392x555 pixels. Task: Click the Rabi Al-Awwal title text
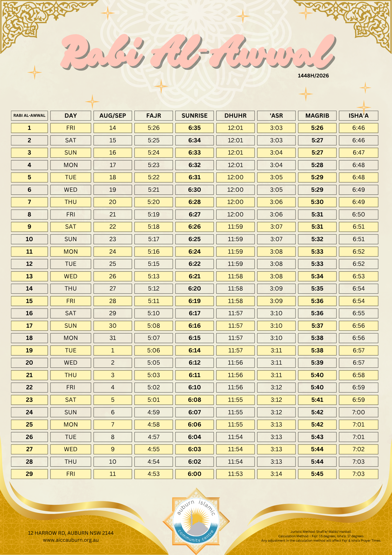point(198,52)
